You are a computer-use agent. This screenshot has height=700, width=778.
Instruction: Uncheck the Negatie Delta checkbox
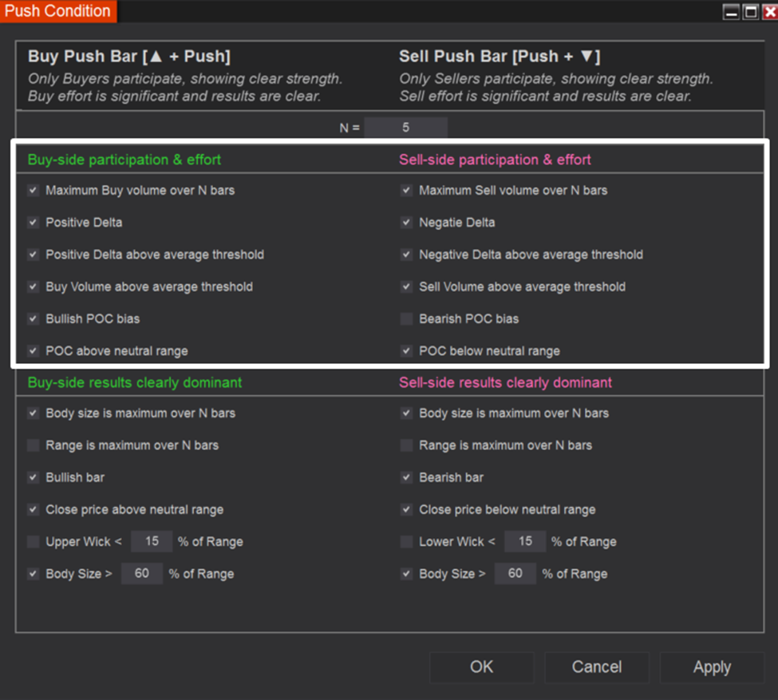coord(406,223)
